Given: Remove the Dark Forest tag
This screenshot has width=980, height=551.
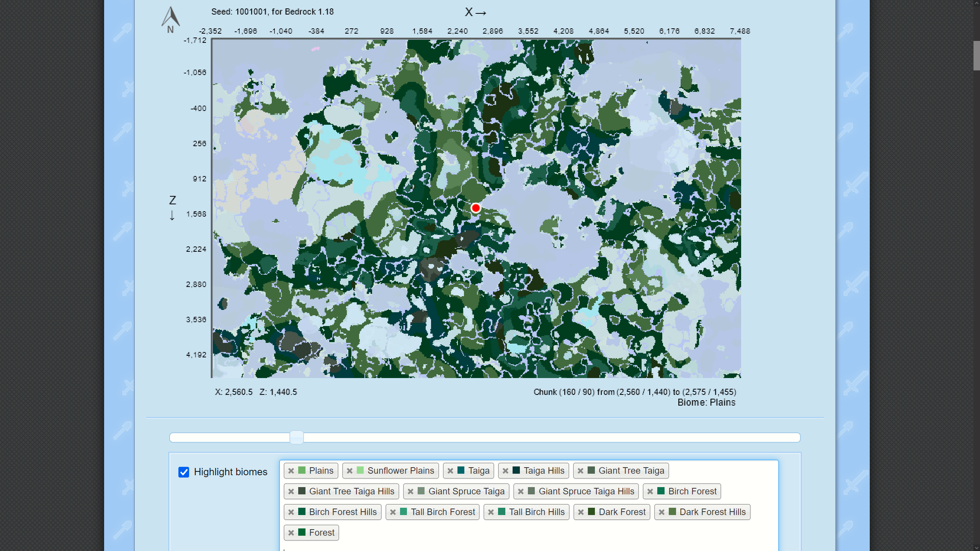Looking at the screenshot, I should (581, 512).
